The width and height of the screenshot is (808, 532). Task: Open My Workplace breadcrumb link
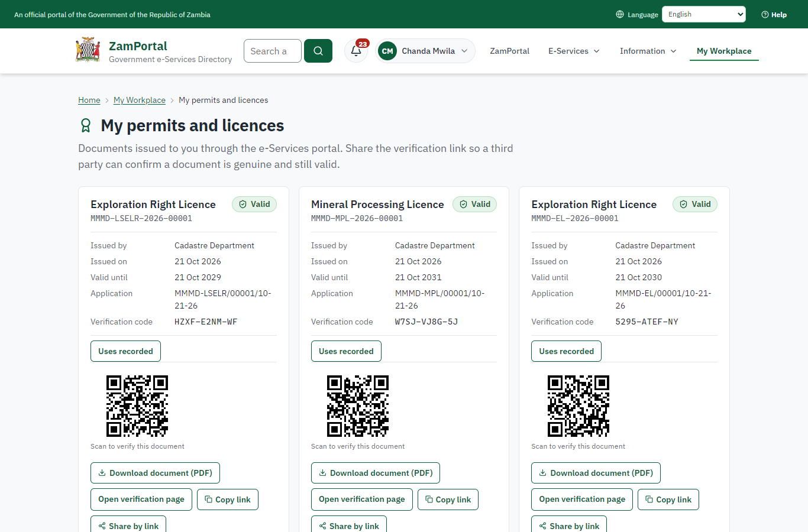140,100
